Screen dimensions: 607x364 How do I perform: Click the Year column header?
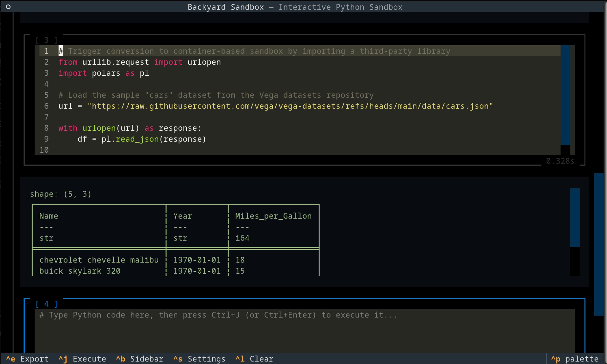pos(183,216)
